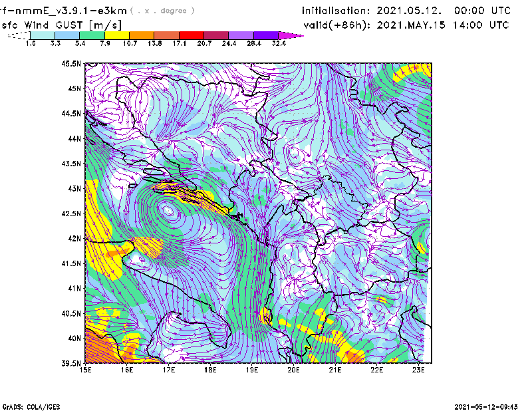Click the 2021-05-12-09:43 timestamp
532x411 pixels.
(x=486, y=407)
